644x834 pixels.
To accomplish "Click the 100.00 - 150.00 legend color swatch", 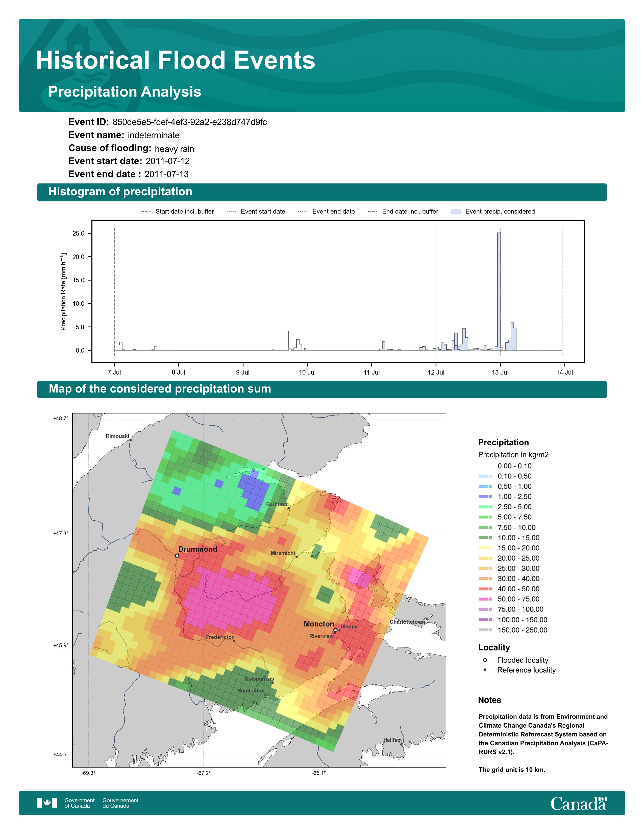I will 485,620.
